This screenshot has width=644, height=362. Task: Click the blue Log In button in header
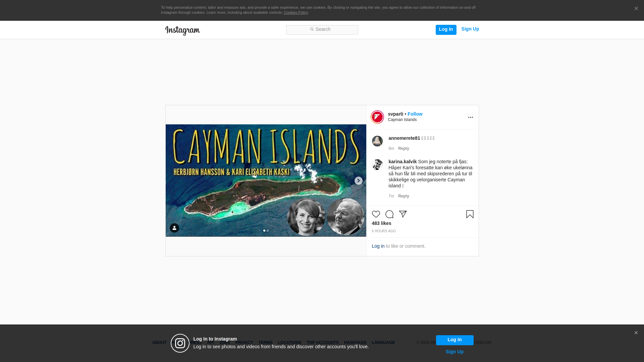[x=446, y=29]
